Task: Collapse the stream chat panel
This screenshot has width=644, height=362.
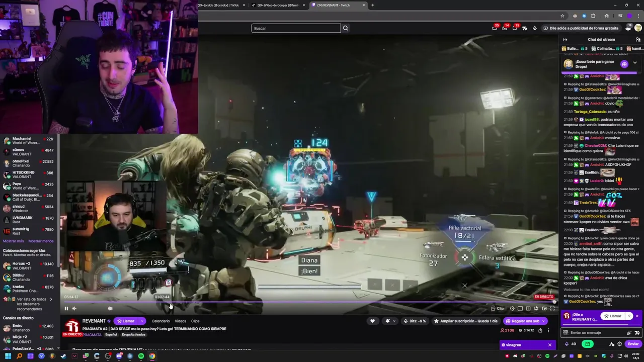Action: click(x=565, y=40)
